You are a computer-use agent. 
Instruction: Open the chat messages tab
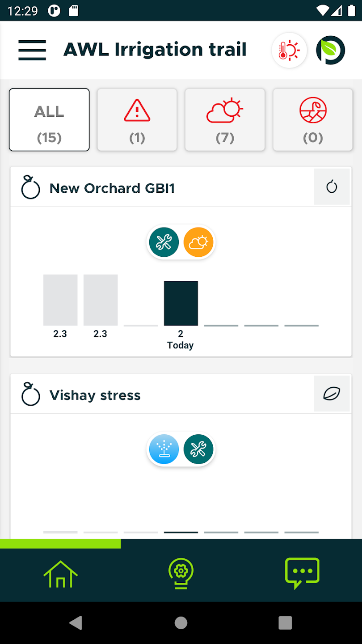click(x=302, y=572)
